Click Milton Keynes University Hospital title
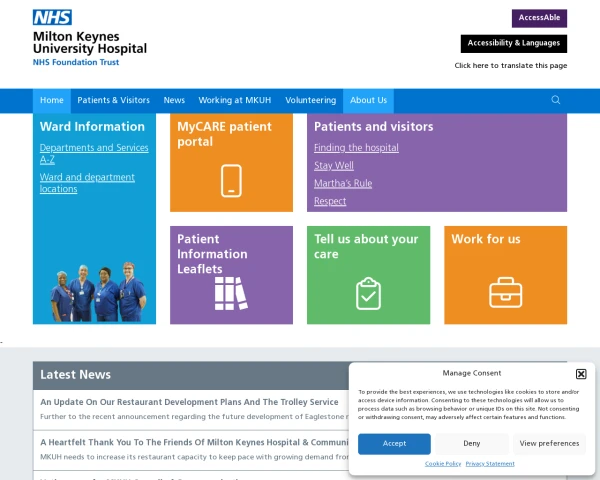 [x=90, y=42]
